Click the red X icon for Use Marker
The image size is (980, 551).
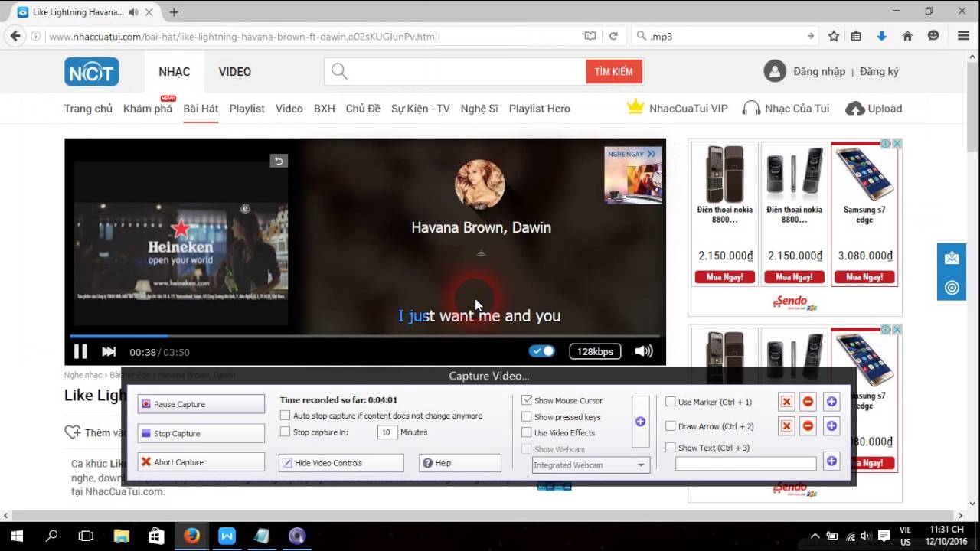[786, 402]
